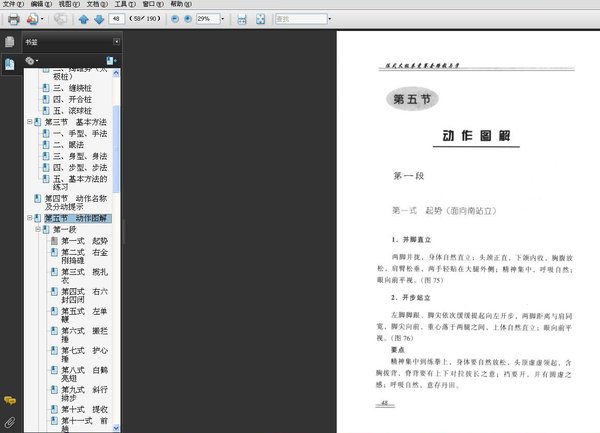Image resolution: width=600 pixels, height=433 pixels.
Task: Open the 工具 menu
Action: [125, 4]
